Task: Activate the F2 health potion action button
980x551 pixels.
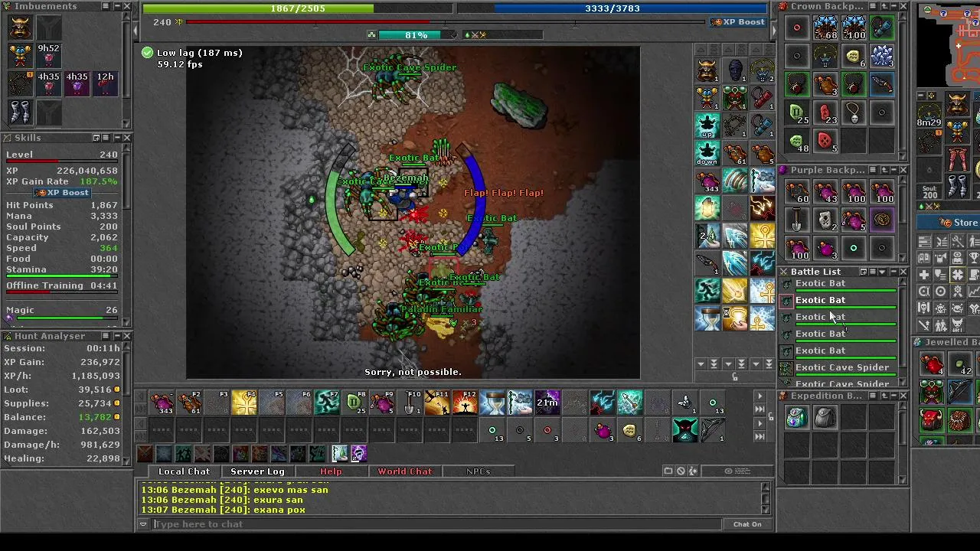Action: click(x=189, y=403)
